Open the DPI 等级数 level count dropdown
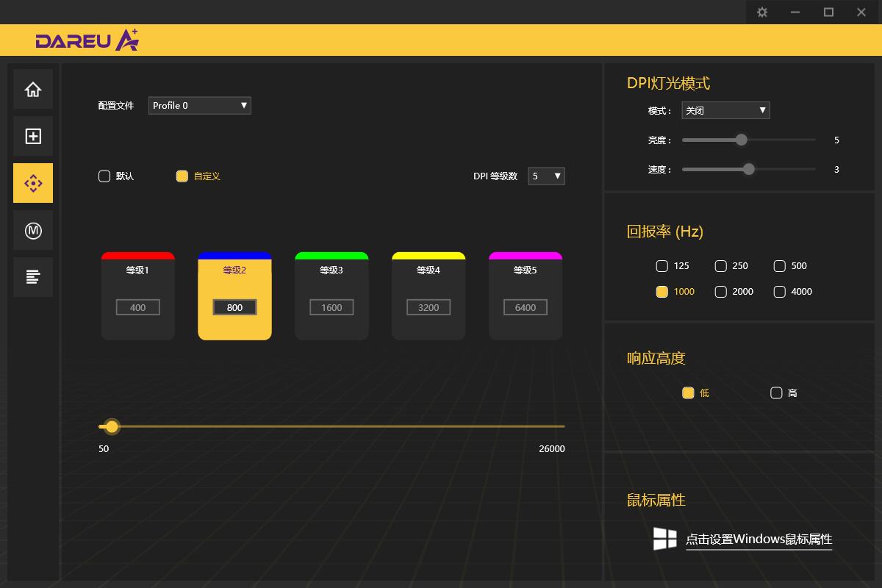Screen dimensions: 882x588 (547, 176)
